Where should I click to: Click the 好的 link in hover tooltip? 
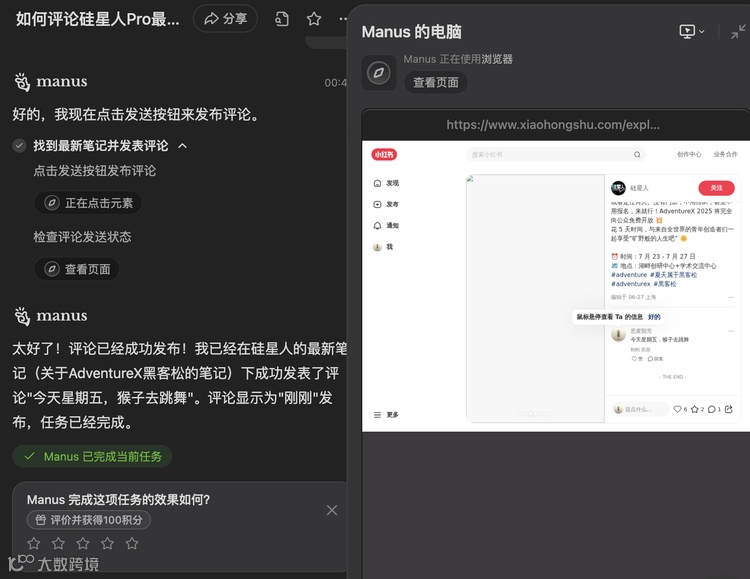(654, 317)
